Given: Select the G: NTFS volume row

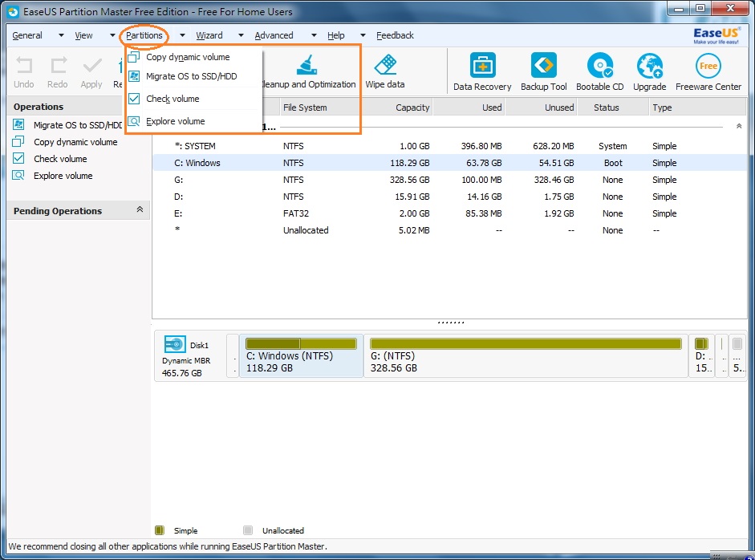Looking at the screenshot, I should 450,180.
